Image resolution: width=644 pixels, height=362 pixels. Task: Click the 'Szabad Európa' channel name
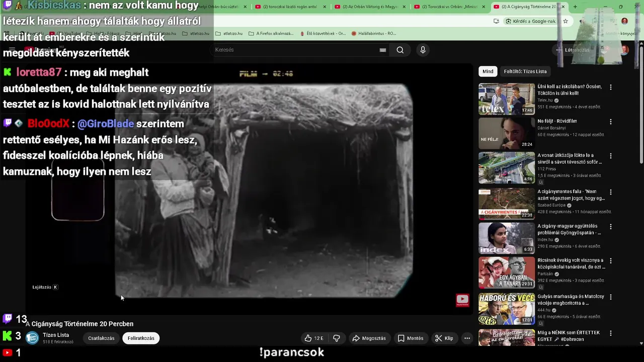551,205
